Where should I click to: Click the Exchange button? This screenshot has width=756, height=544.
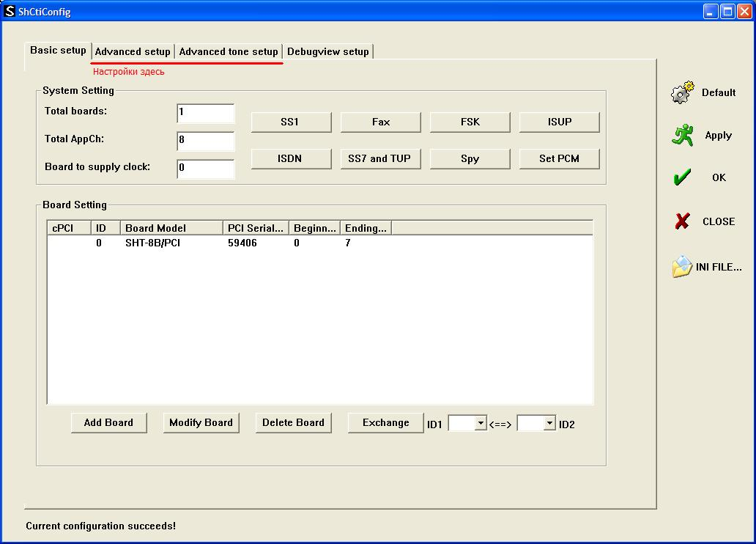click(x=385, y=422)
